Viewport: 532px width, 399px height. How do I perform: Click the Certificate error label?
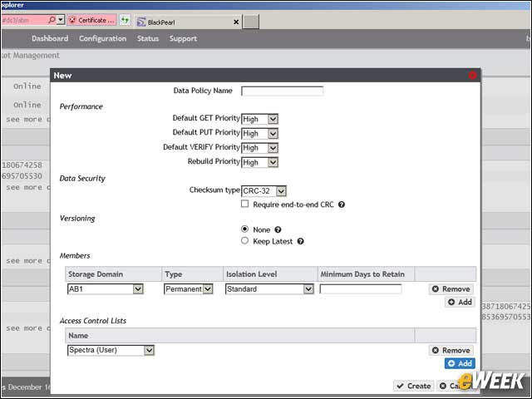pos(96,20)
